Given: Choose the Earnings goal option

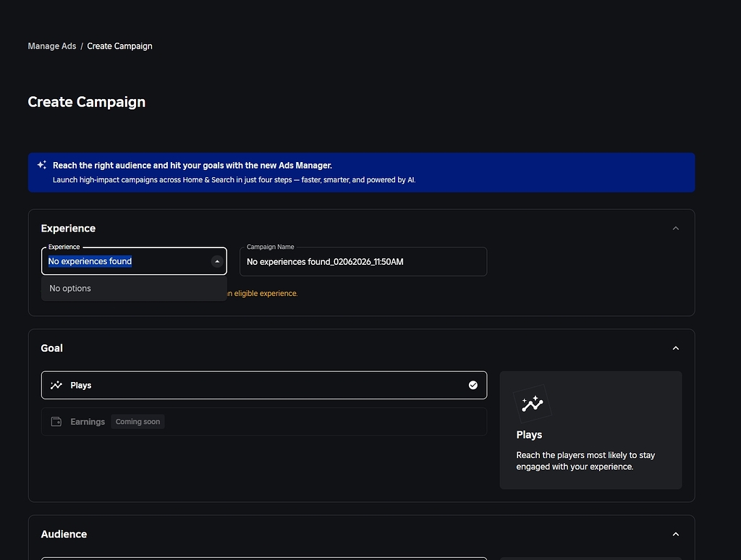Looking at the screenshot, I should click(263, 422).
